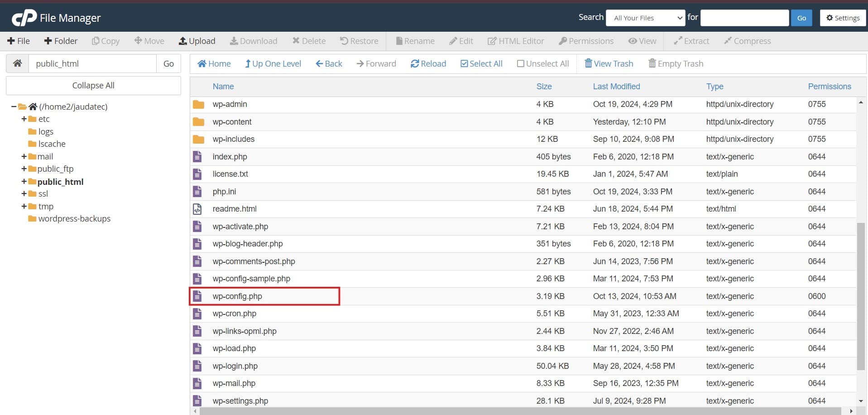Image resolution: width=868 pixels, height=415 pixels.
Task: Expand the public_html folder in the tree
Action: pos(24,181)
